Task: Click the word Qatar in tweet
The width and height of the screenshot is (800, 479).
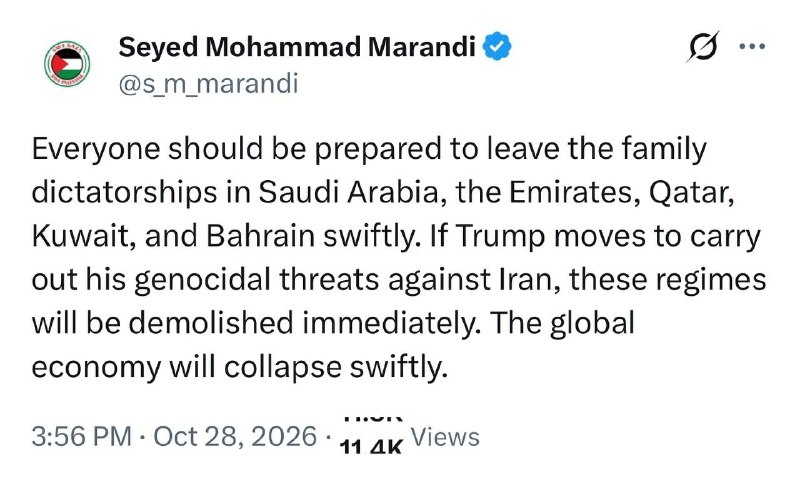Action: point(691,193)
